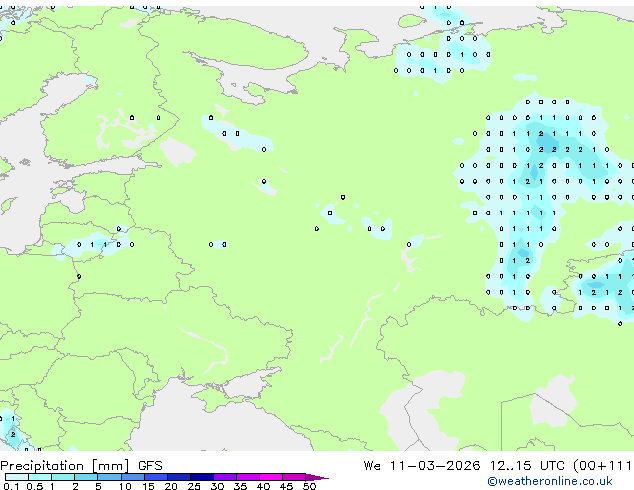The width and height of the screenshot is (634, 490).
Task: Pick the legend swatch between 30 and 35
Action: (x=225, y=477)
